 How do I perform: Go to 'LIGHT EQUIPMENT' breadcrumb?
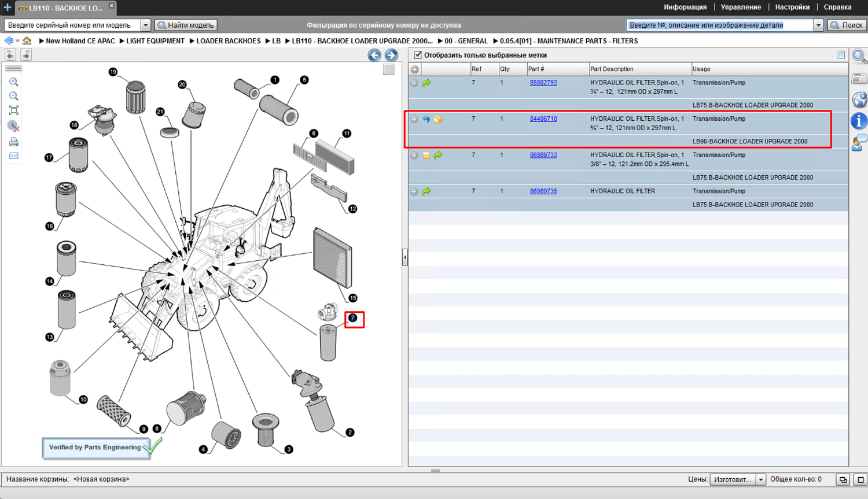coord(155,41)
